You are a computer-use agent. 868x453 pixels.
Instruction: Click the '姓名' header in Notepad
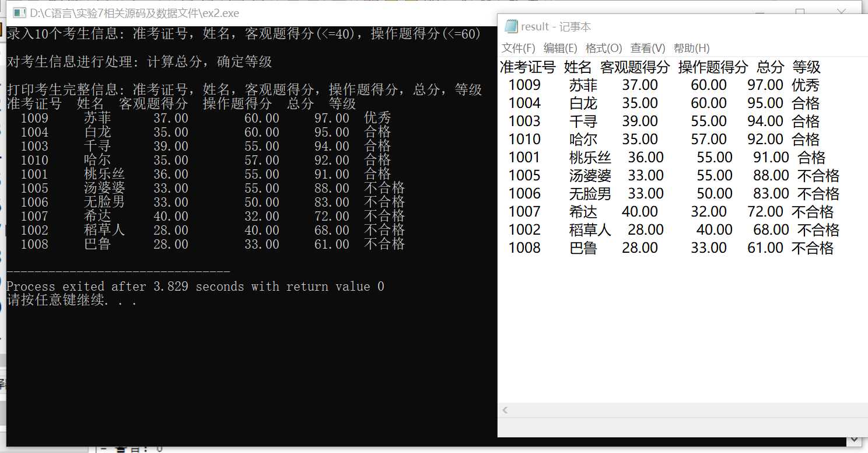[578, 67]
